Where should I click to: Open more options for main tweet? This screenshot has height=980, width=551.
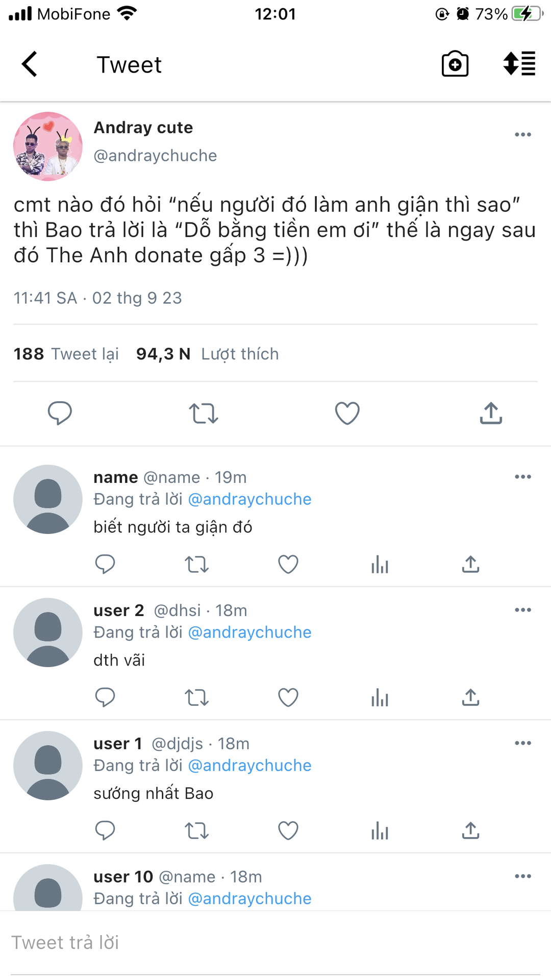click(x=523, y=135)
